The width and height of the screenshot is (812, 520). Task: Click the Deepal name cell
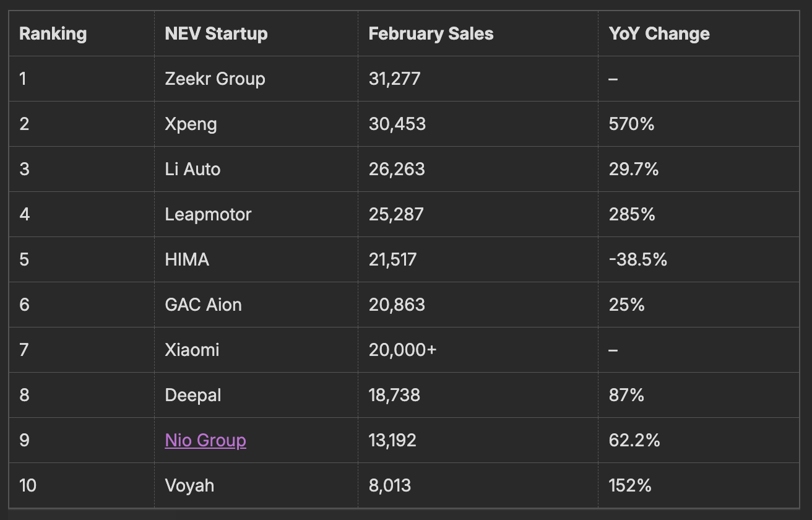click(192, 395)
